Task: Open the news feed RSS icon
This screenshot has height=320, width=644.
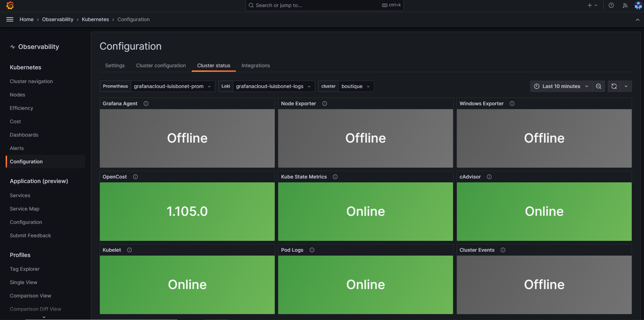Action: [x=625, y=5]
